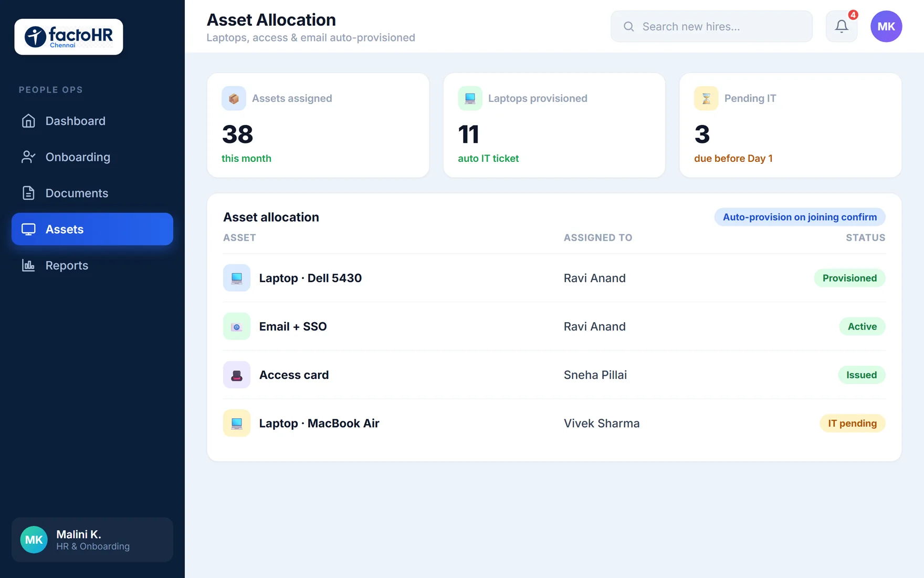This screenshot has width=924, height=578.
Task: Click the Documents file icon
Action: 28,193
